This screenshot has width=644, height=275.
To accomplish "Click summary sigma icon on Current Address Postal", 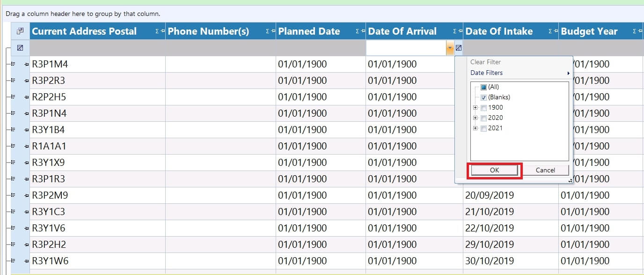I will point(157,31).
